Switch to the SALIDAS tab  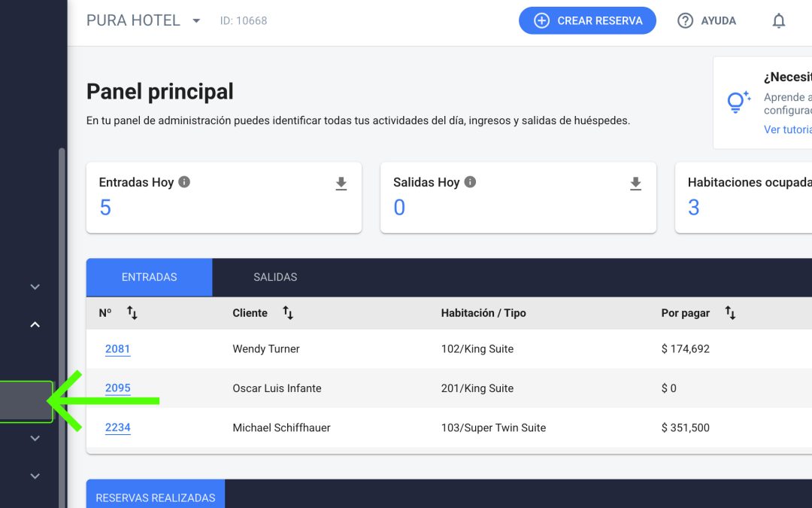point(275,277)
